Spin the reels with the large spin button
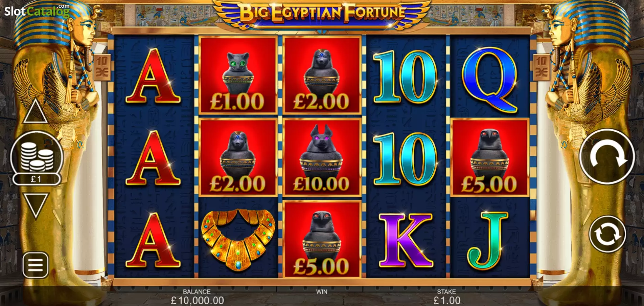The image size is (644, 306). tap(607, 156)
